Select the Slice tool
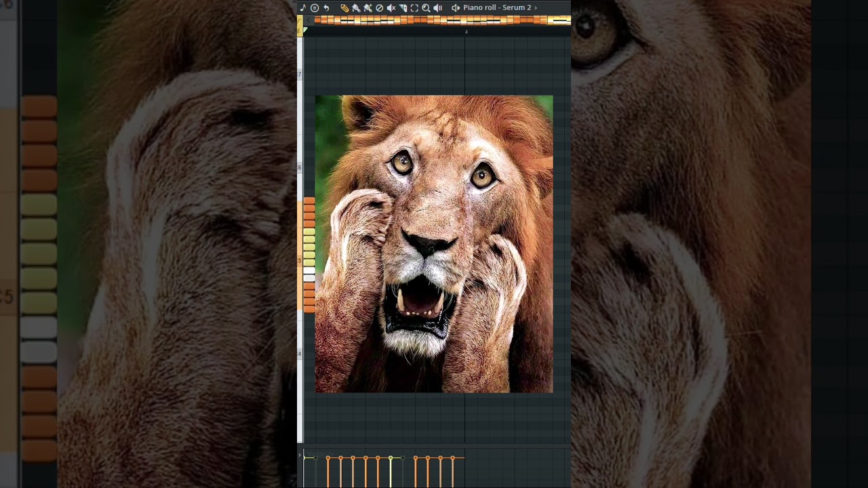Viewport: 868px width, 488px height. point(403,8)
